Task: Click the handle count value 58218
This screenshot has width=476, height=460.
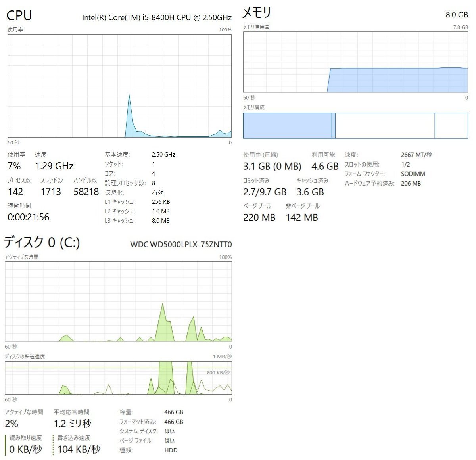Action: 86,192
